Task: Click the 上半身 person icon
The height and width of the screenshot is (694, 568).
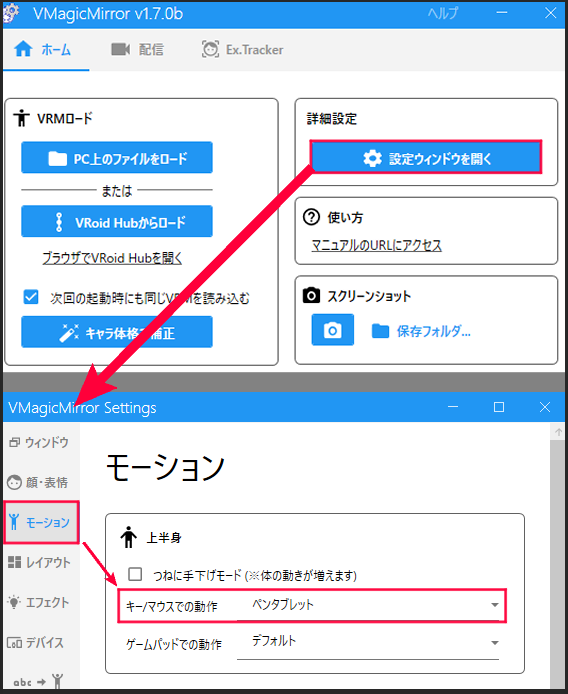Action: 128,537
